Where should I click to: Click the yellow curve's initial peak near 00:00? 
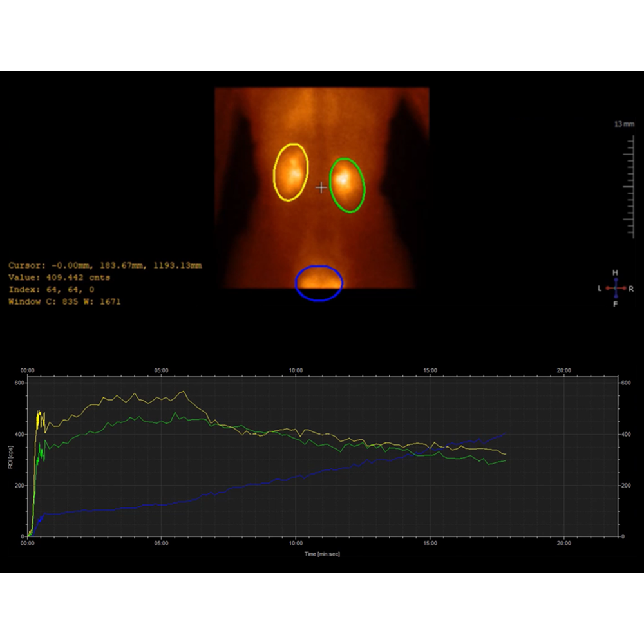40,412
